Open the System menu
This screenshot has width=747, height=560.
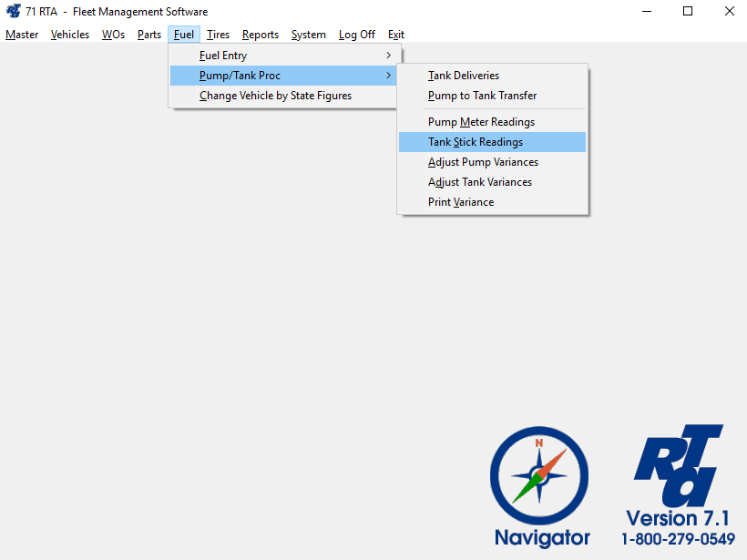(308, 35)
